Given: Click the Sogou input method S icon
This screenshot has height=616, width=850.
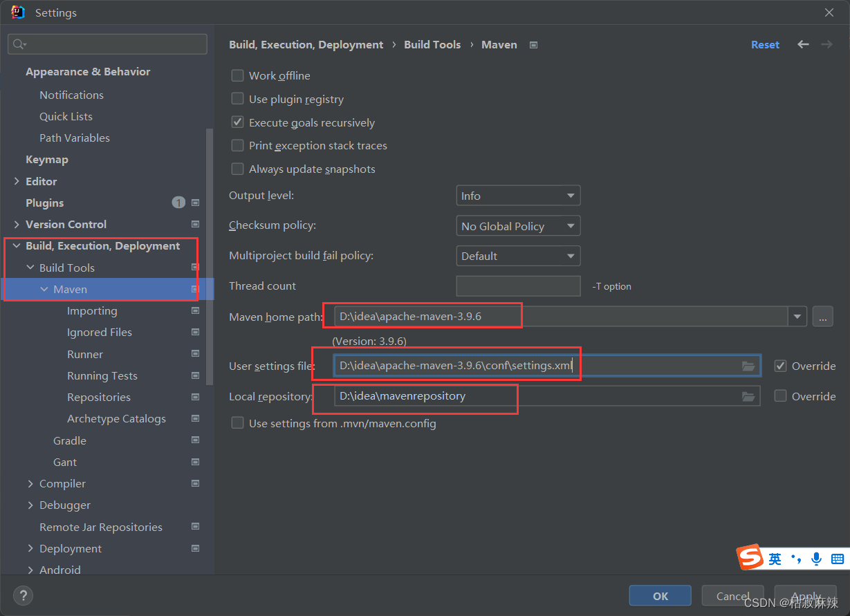Looking at the screenshot, I should (x=750, y=557).
